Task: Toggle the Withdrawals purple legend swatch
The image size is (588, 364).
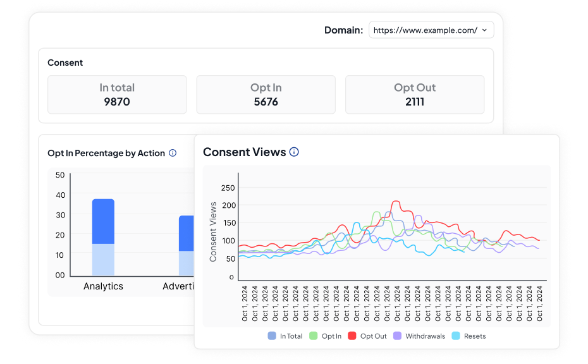Action: pyautogui.click(x=397, y=336)
